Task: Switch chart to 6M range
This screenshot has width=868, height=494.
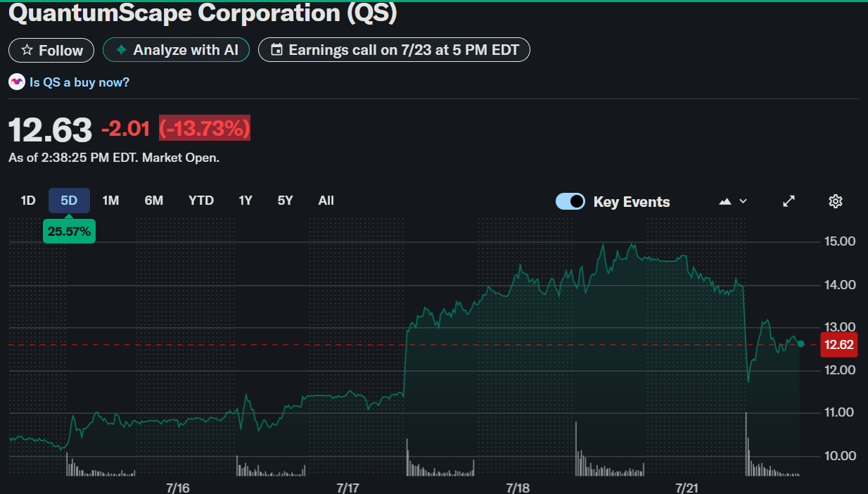Action: click(x=154, y=201)
